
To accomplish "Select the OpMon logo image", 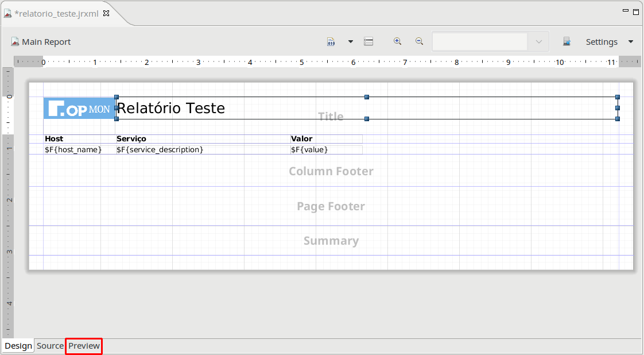I will (79, 109).
